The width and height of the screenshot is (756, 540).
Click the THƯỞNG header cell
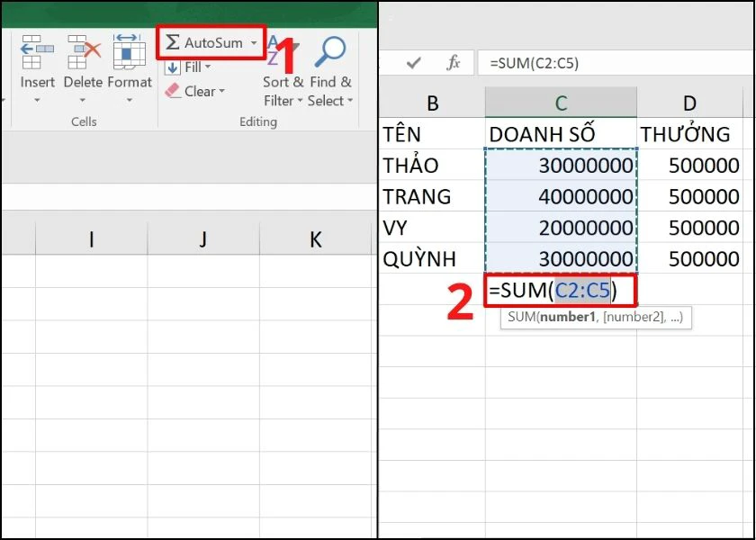690,133
